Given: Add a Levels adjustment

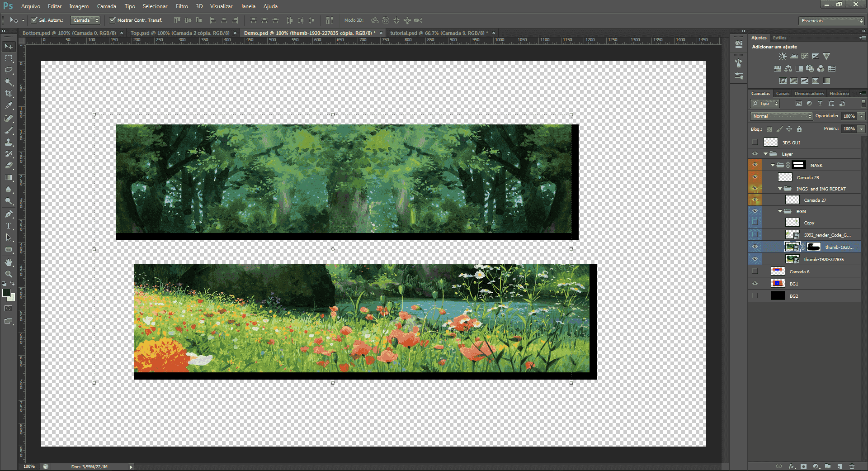Looking at the screenshot, I should [x=794, y=57].
